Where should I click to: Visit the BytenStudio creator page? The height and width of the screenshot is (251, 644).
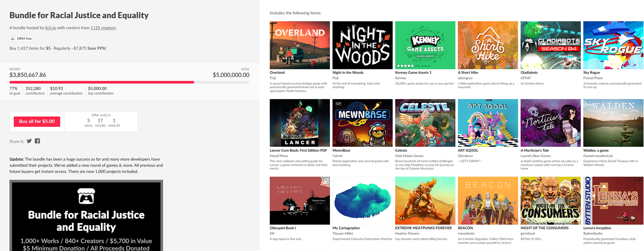593,234
